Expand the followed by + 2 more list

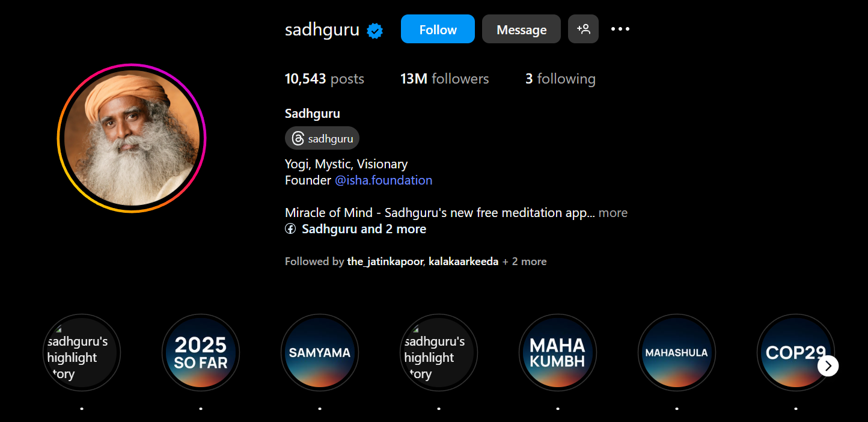coord(524,261)
